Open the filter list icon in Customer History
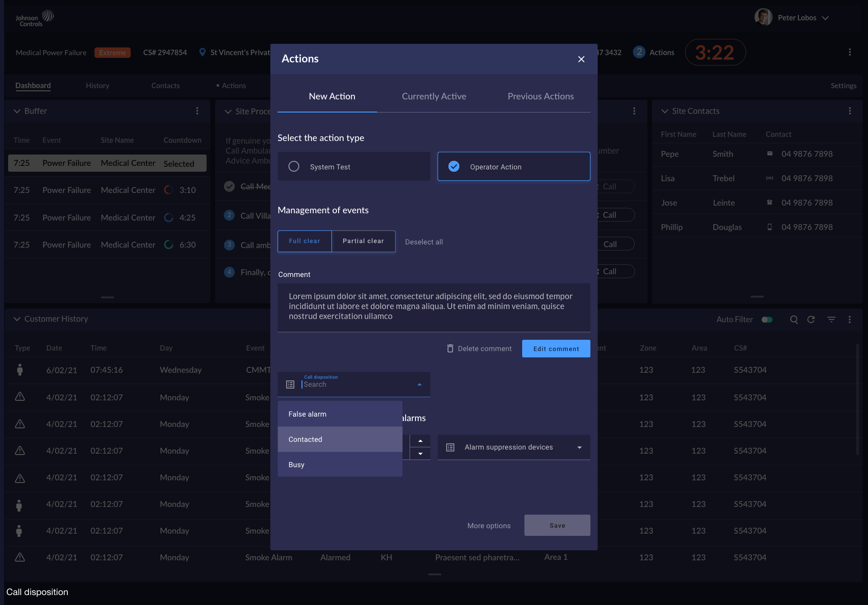Viewport: 868px width, 605px height. click(831, 319)
